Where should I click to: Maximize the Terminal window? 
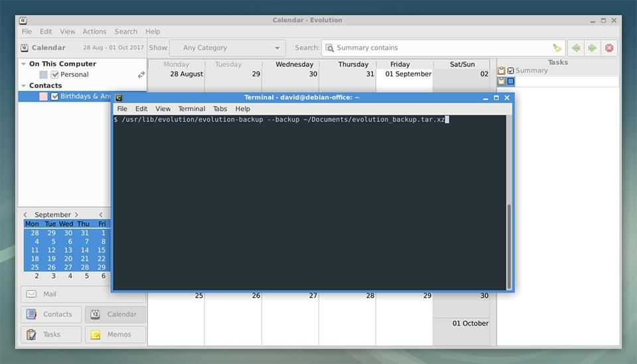(x=496, y=98)
